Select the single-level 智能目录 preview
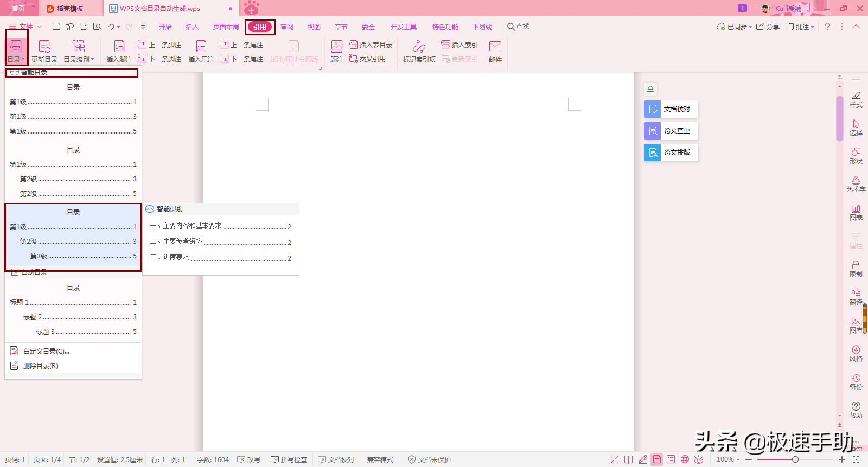 point(73,109)
